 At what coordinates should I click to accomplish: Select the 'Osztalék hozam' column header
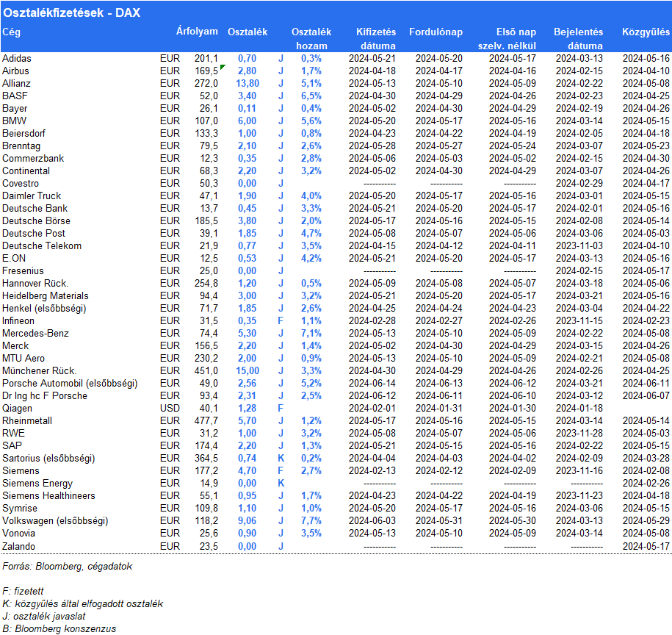pyautogui.click(x=311, y=39)
